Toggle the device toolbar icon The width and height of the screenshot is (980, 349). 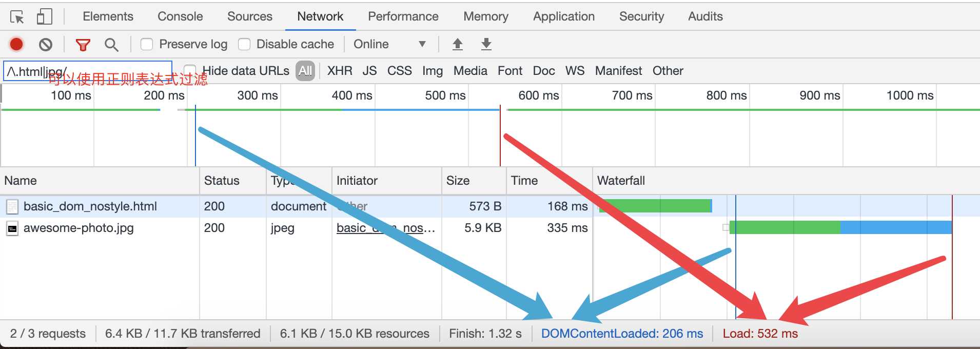coord(45,17)
